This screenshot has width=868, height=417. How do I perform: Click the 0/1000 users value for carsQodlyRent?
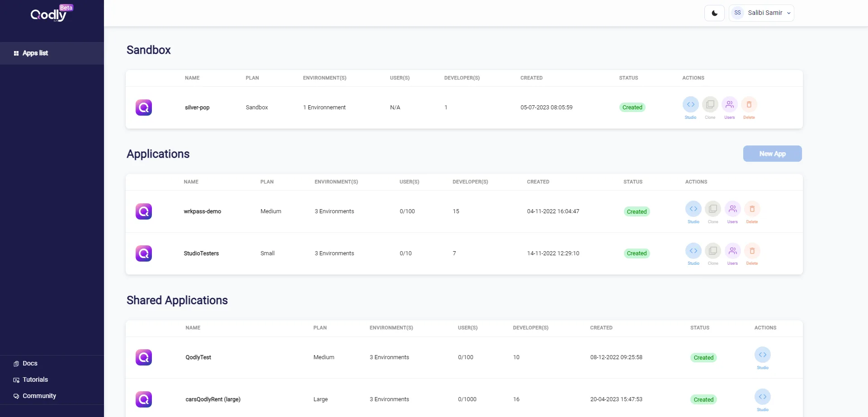[467, 399]
